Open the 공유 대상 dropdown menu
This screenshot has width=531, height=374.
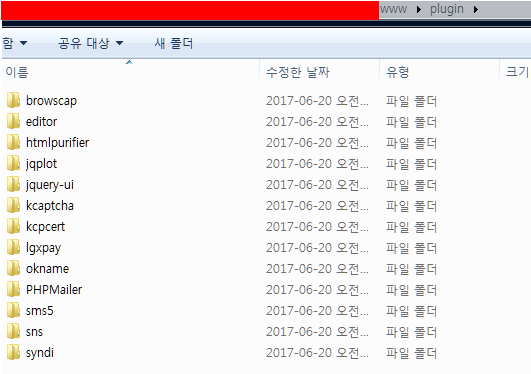click(90, 43)
